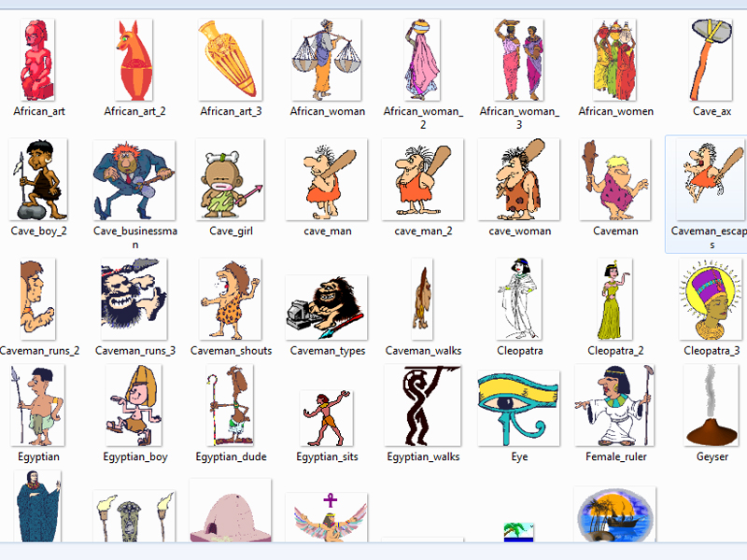Select the Egyptian_dude thumbnail
Screen dimensions: 747x560
coord(230,406)
